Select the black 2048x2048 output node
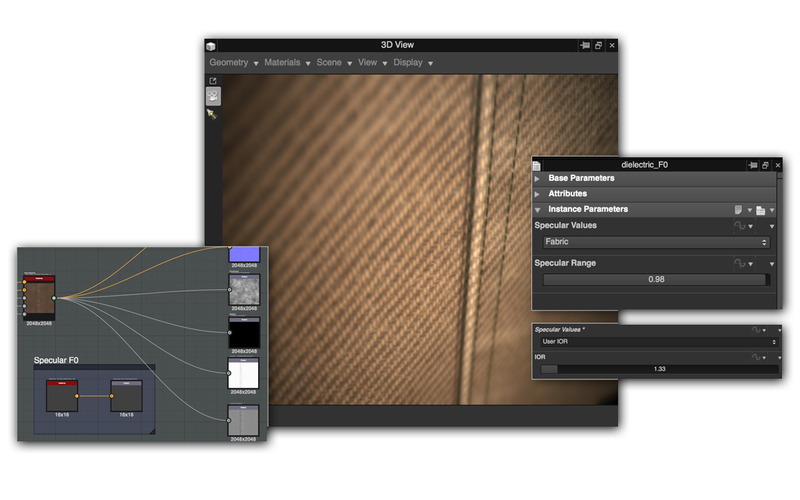800x500 pixels. [244, 333]
